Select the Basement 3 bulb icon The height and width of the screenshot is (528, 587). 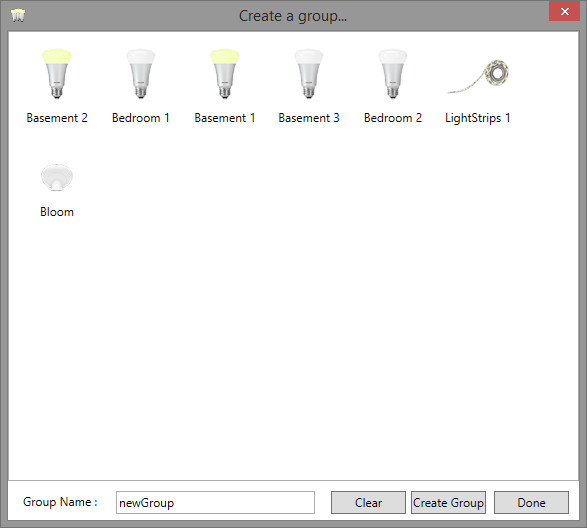click(308, 73)
